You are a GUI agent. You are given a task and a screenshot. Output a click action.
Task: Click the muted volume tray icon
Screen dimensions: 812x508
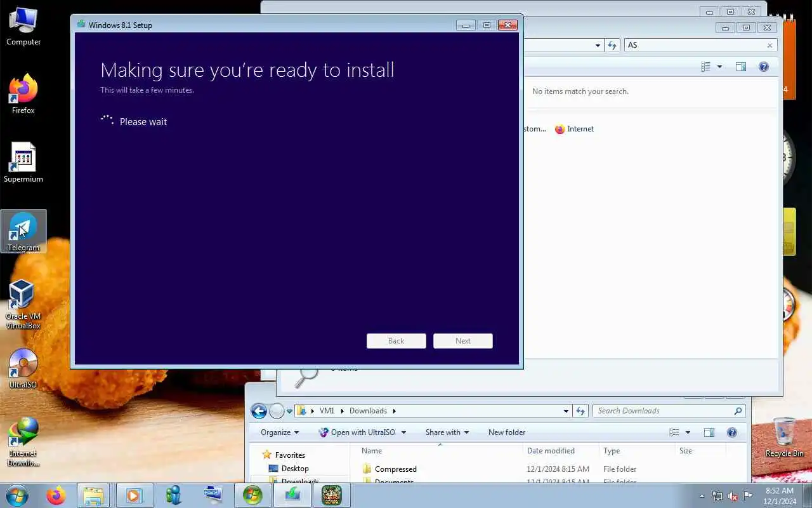click(732, 496)
